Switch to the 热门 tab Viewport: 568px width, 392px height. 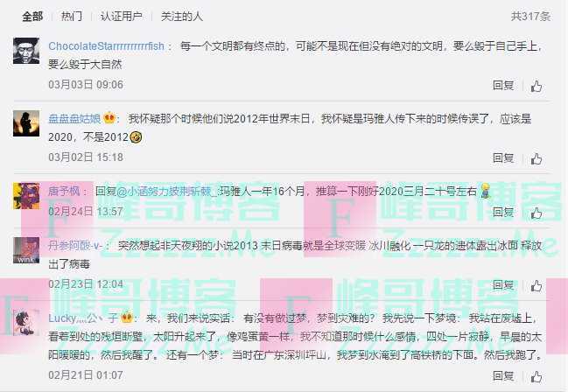[x=72, y=17]
